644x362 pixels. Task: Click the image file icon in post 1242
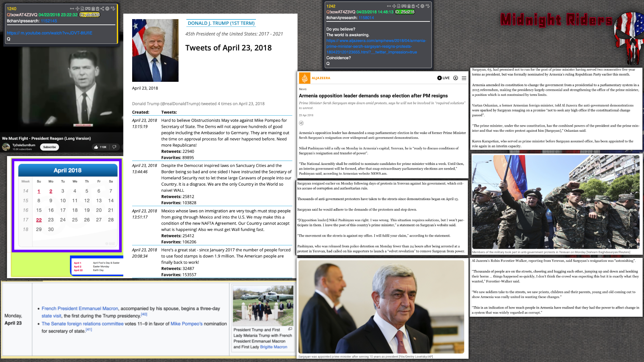click(x=398, y=6)
